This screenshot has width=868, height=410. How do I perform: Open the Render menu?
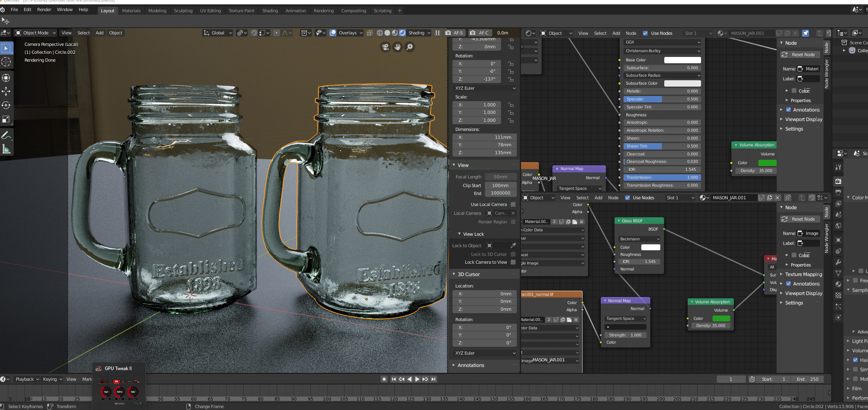point(44,9)
